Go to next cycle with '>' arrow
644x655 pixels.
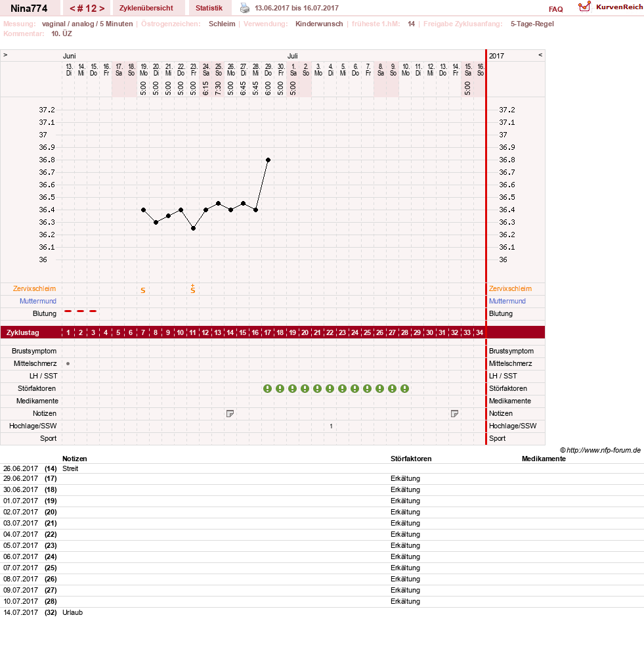click(102, 9)
